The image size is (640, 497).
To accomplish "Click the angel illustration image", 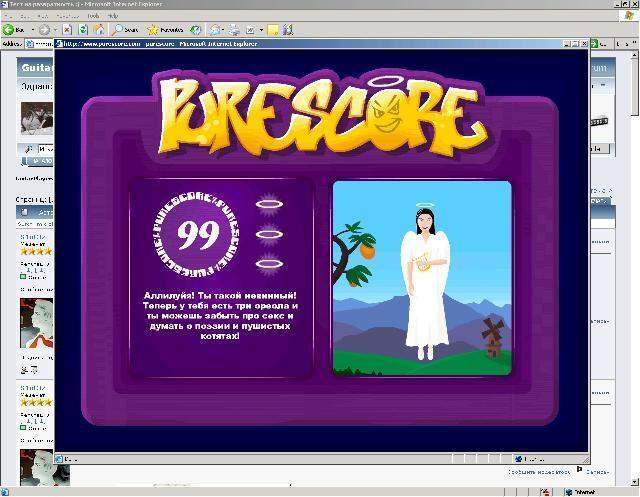I will click(x=422, y=278).
